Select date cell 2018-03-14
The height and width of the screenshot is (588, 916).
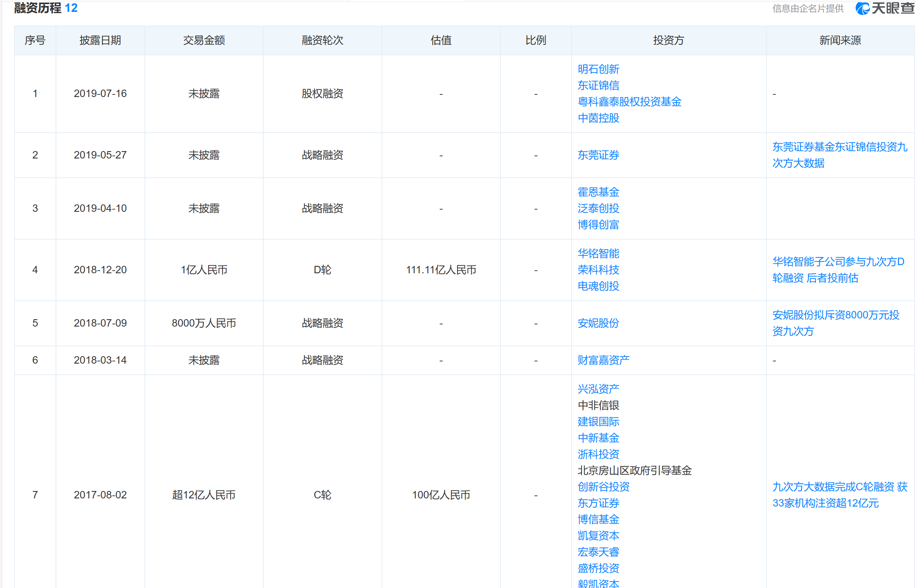point(100,360)
